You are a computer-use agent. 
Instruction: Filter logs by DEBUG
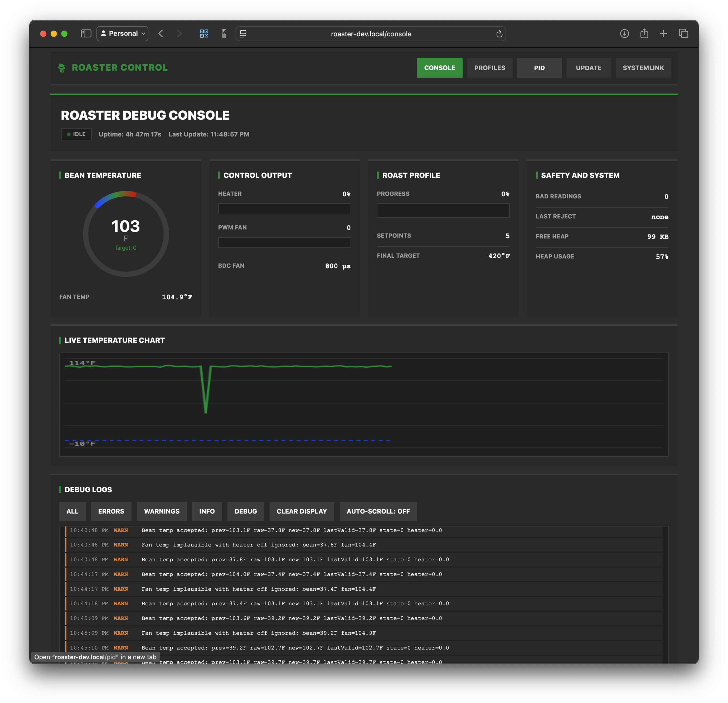click(x=245, y=511)
